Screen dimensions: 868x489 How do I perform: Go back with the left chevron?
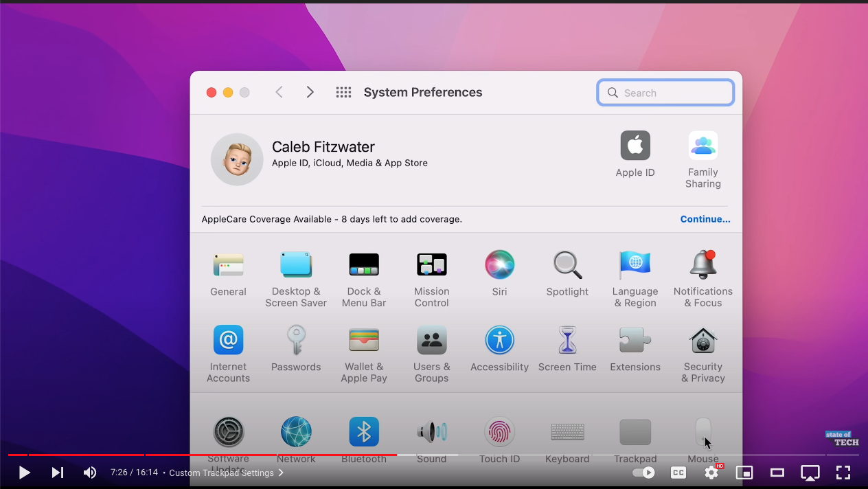(x=279, y=92)
